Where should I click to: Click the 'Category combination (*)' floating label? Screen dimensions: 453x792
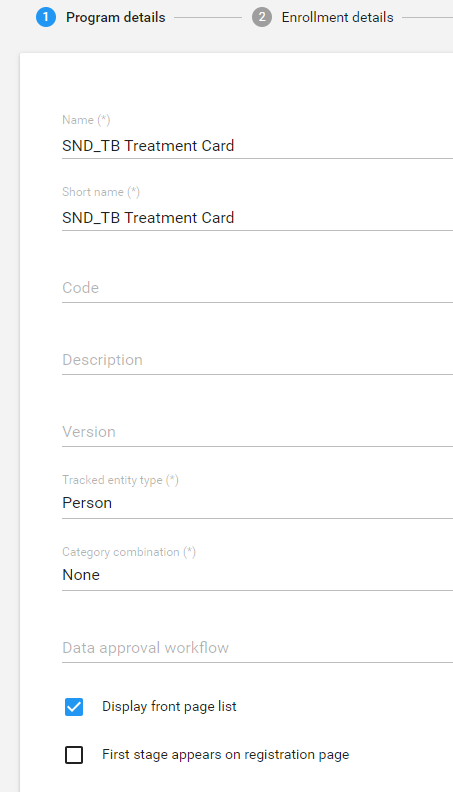[x=129, y=552]
